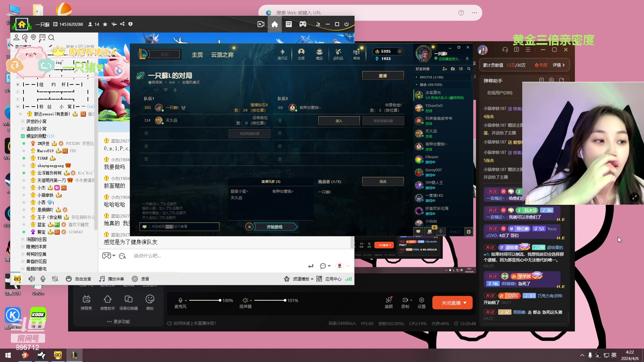Image resolution: width=644 pixels, height=362 pixels.
Task: Expand the 汤圆的庄园 channel tree item
Action: (x=23, y=239)
